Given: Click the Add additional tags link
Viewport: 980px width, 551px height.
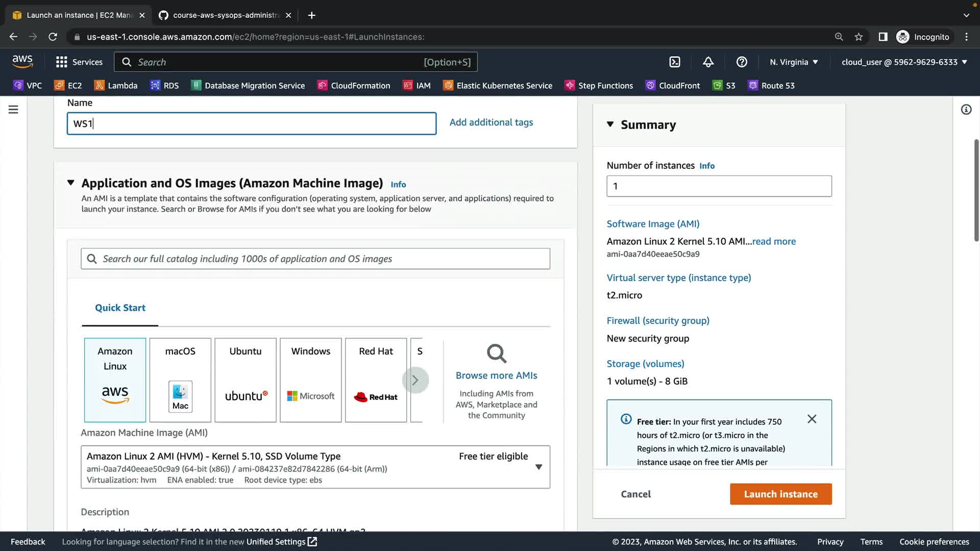Looking at the screenshot, I should [491, 122].
